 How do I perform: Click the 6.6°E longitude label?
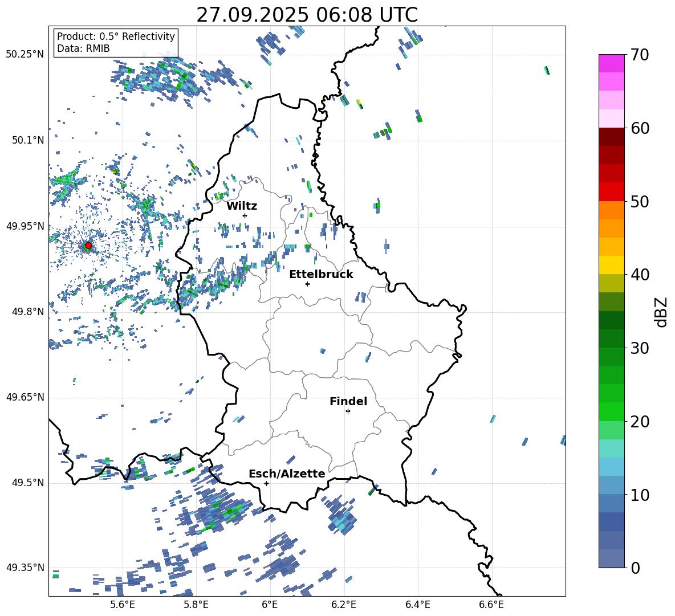pos(491,605)
